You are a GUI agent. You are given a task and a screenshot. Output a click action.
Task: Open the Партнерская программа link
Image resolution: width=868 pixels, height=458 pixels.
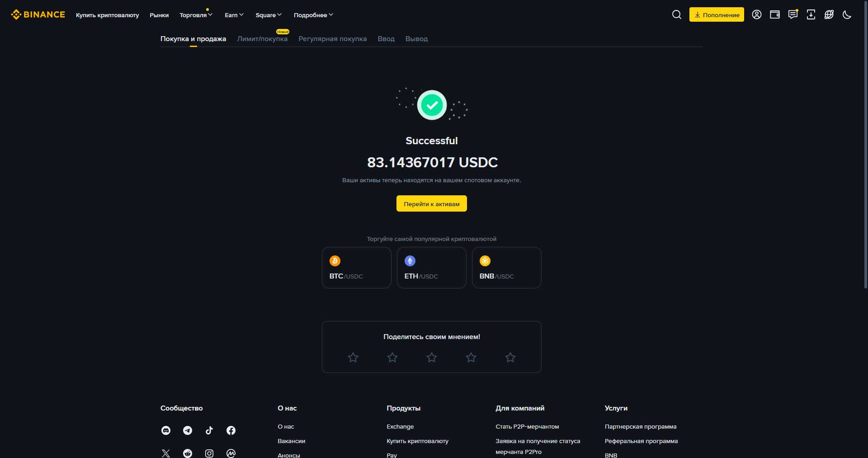point(641,426)
